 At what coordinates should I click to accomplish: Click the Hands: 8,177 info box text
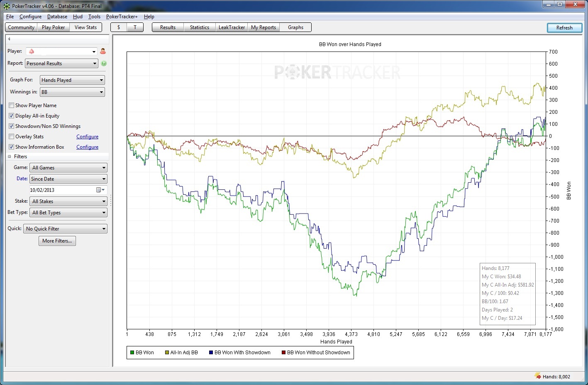coord(495,268)
